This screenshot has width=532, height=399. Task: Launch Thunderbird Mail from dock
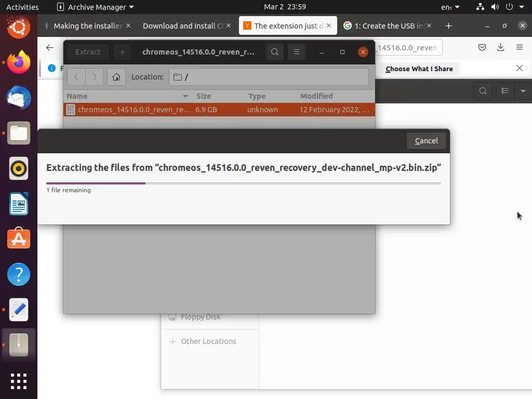(x=19, y=98)
